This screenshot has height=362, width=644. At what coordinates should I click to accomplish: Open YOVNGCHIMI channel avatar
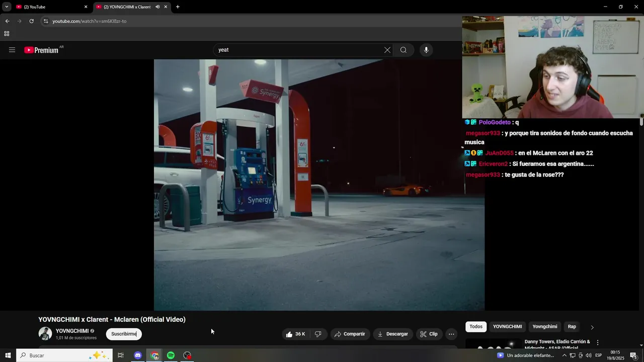tap(45, 334)
